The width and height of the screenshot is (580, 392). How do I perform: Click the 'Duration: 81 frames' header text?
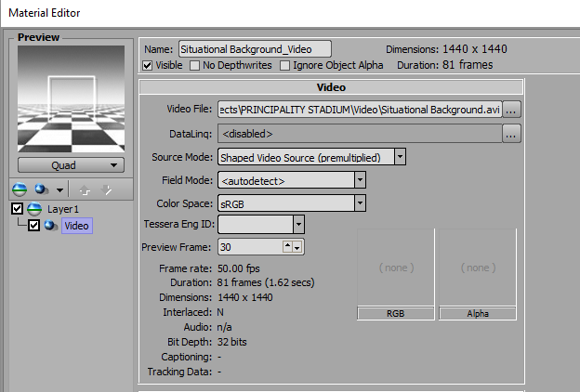tap(444, 65)
